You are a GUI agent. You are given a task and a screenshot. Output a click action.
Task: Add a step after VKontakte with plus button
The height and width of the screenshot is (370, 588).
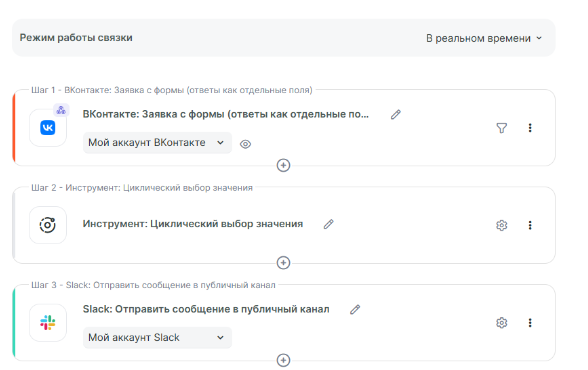284,165
